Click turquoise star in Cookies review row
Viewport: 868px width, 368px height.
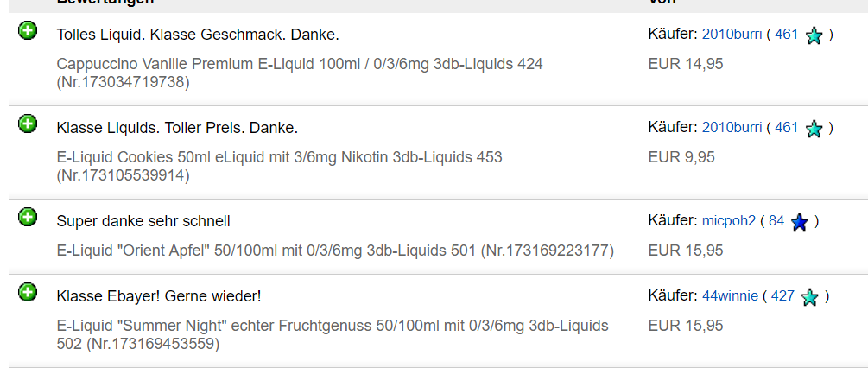pyautogui.click(x=814, y=129)
